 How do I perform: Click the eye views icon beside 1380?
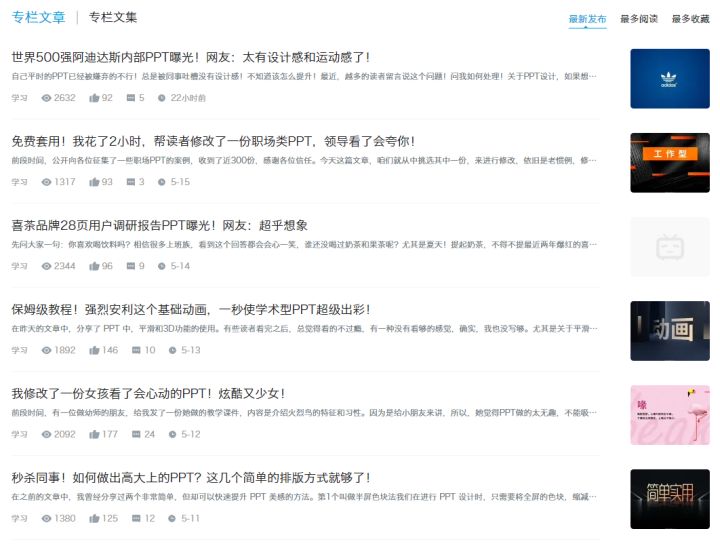tap(46, 518)
